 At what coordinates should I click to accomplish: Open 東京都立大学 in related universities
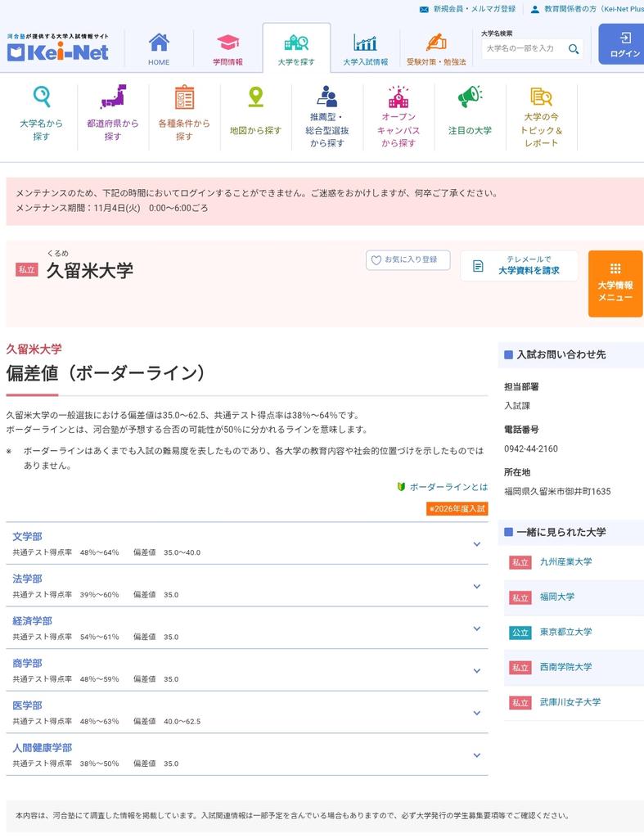pos(566,632)
